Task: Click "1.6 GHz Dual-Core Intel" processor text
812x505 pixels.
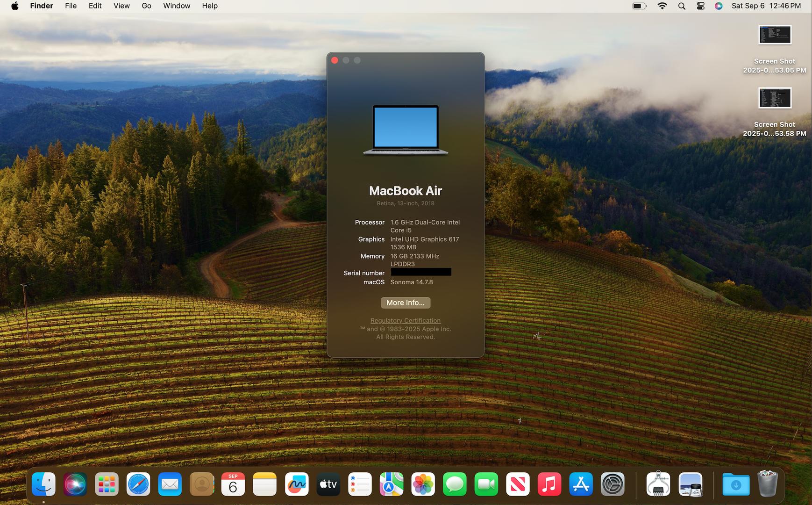Action: coord(425,222)
